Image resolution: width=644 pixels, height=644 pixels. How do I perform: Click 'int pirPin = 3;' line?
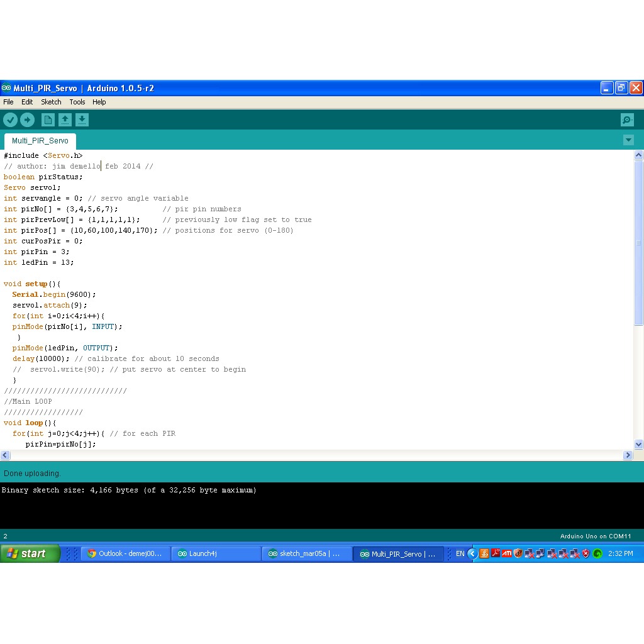click(x=36, y=252)
